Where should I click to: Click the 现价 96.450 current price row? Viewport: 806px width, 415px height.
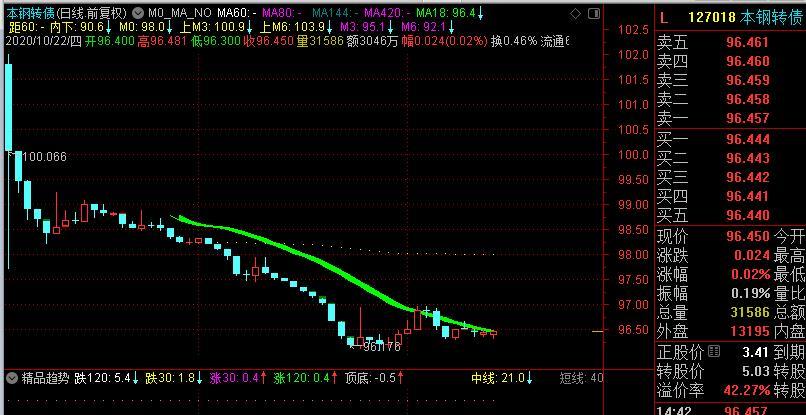point(730,237)
